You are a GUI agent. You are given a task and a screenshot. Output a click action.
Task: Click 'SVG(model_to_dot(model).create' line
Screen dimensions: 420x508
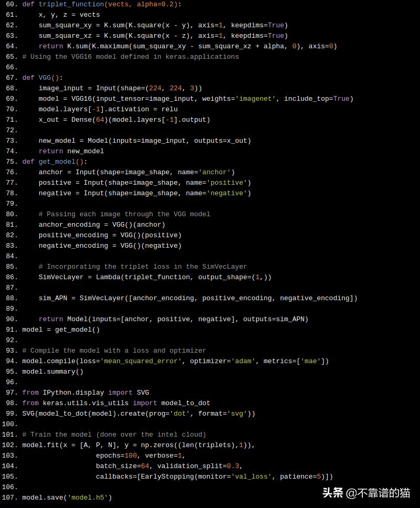138,414
